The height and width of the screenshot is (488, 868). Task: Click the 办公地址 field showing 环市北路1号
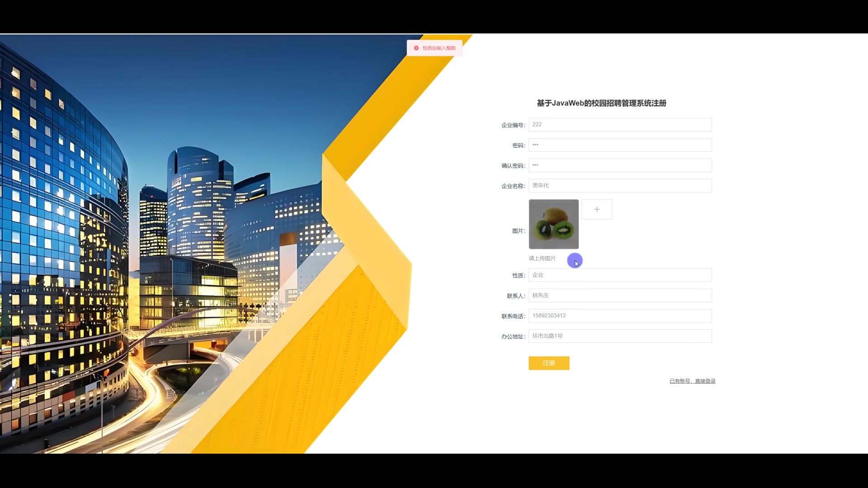pyautogui.click(x=620, y=336)
